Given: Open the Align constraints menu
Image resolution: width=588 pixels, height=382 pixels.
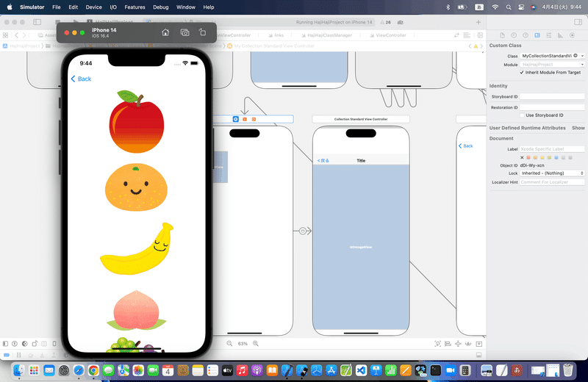Looking at the screenshot, I should pos(448,344).
